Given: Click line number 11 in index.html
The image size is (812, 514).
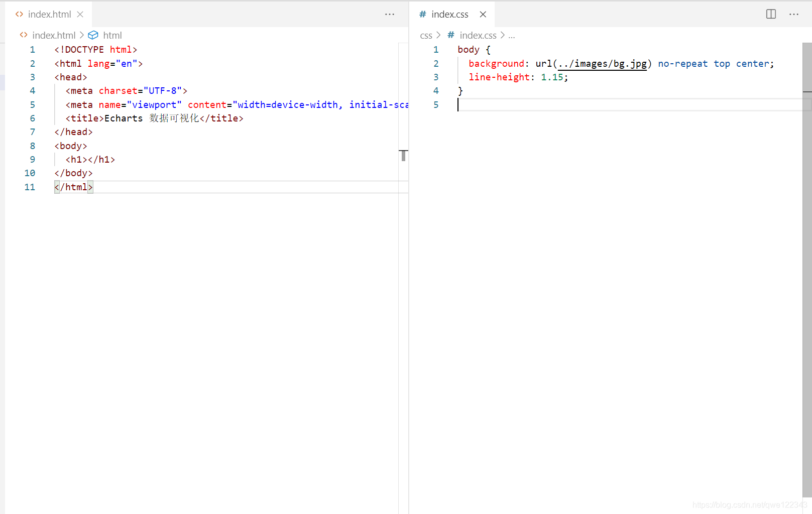Looking at the screenshot, I should point(30,187).
